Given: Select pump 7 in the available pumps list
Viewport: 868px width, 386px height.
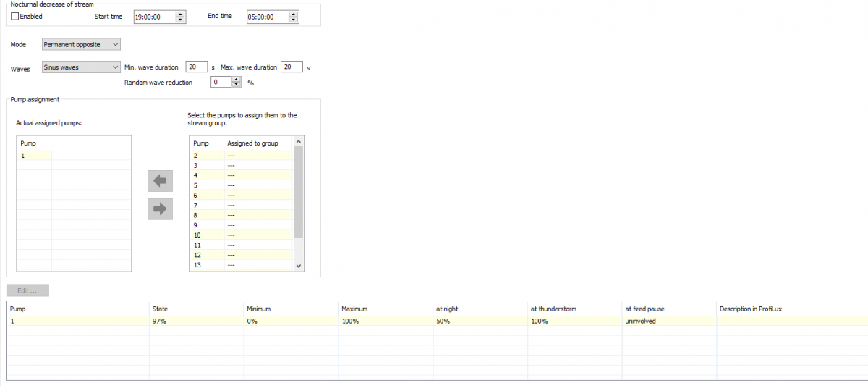Looking at the screenshot, I should 242,205.
